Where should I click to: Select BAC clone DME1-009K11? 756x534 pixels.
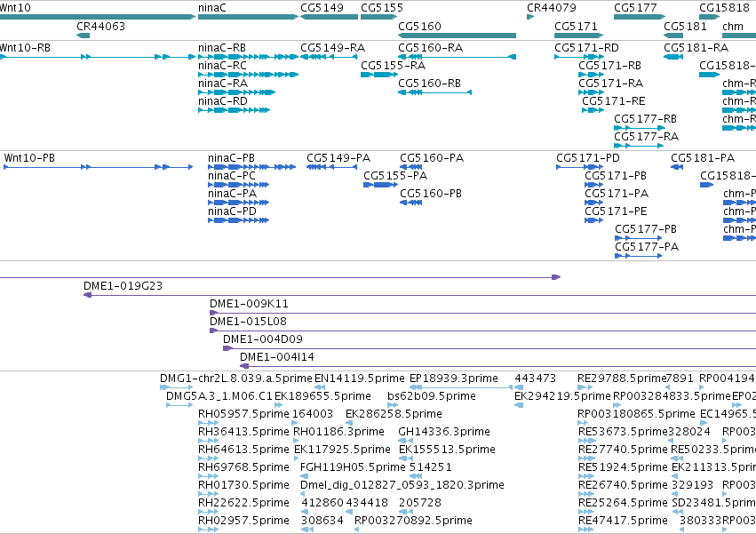coord(249,305)
